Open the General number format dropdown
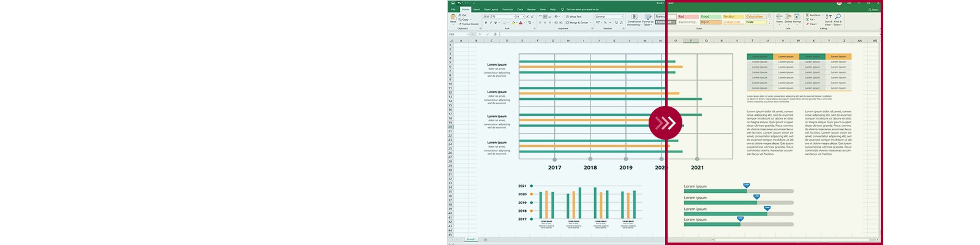Screen dimensions: 980x245 click(622, 17)
